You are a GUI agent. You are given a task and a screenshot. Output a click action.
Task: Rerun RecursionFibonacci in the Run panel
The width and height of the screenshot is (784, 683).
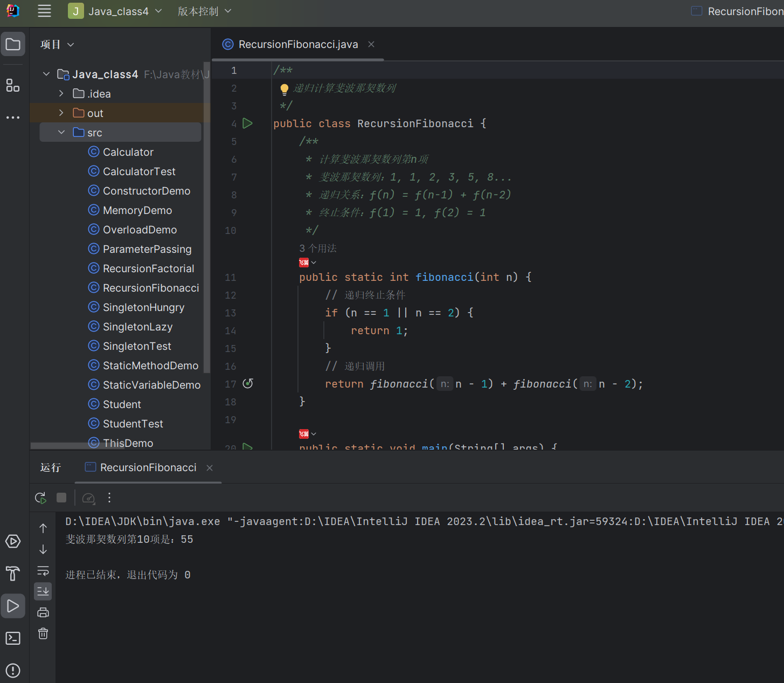pyautogui.click(x=40, y=498)
